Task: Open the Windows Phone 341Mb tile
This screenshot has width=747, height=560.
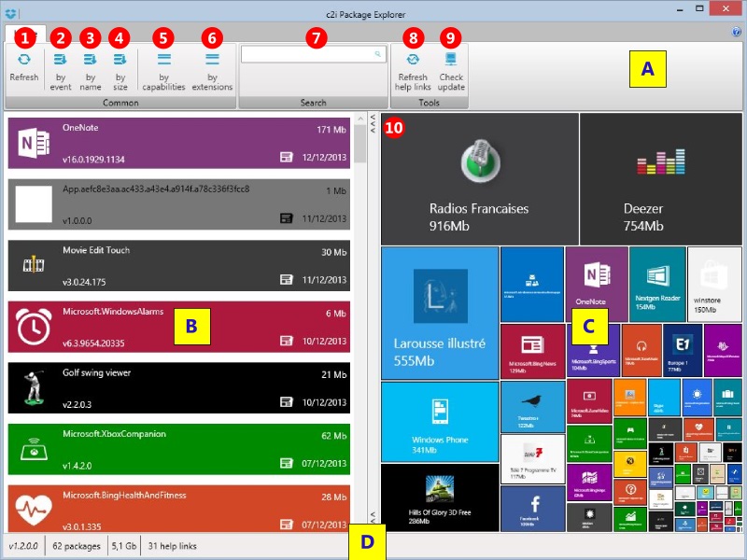Action: pyautogui.click(x=440, y=422)
